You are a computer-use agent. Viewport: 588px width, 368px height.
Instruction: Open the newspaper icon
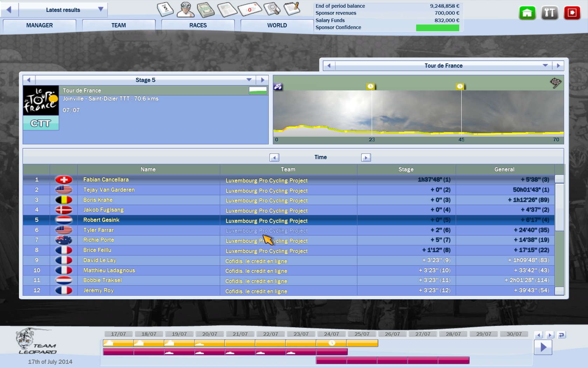pos(227,9)
